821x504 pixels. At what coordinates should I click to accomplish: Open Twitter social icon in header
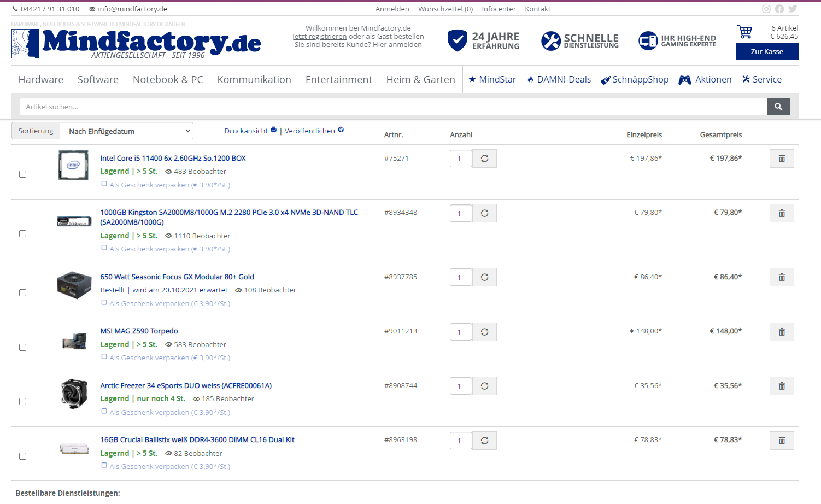pyautogui.click(x=793, y=9)
